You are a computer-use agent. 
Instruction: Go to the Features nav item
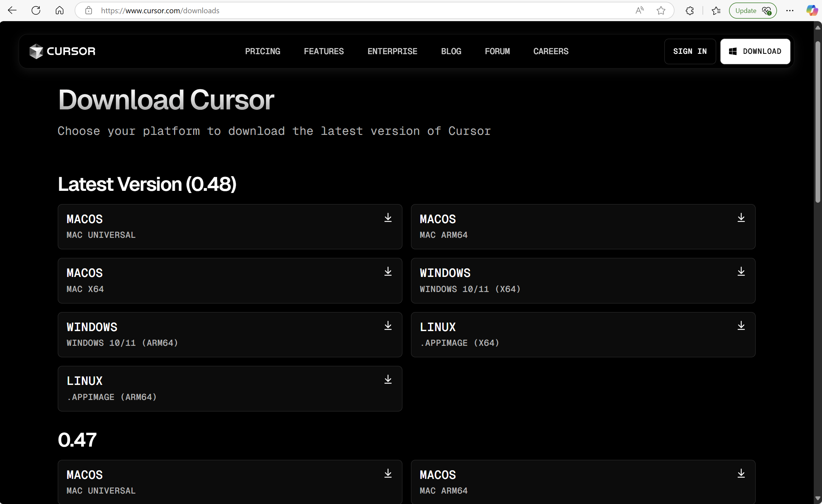click(x=323, y=51)
